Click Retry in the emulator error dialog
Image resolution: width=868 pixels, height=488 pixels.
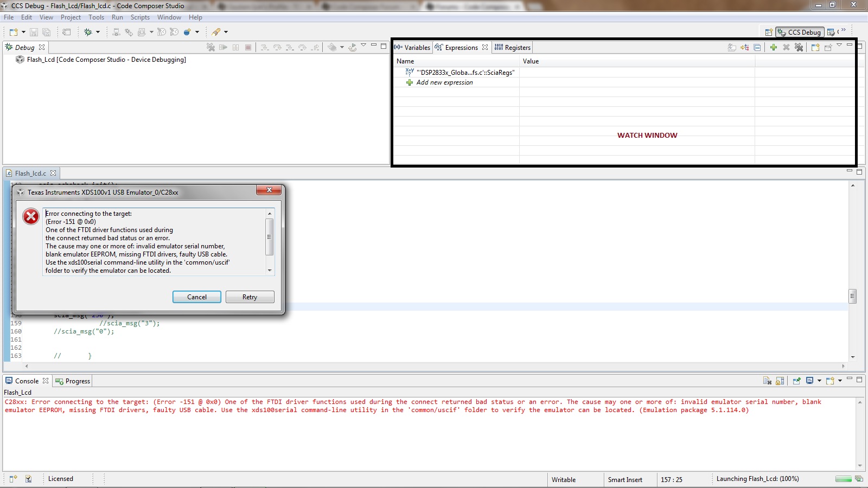click(250, 297)
